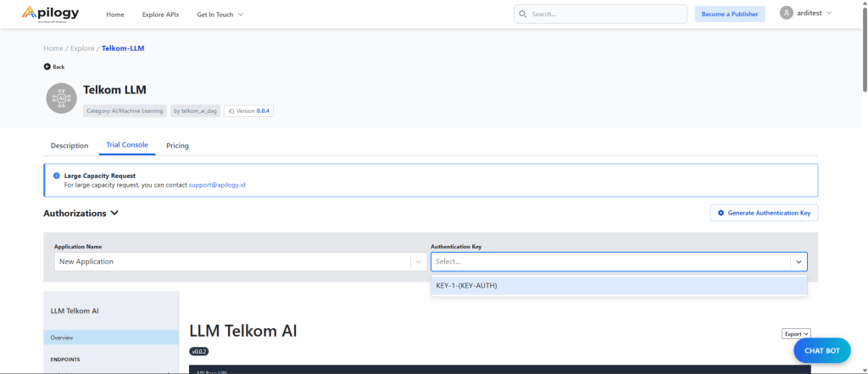Switch to the Pricing tab

coord(177,146)
